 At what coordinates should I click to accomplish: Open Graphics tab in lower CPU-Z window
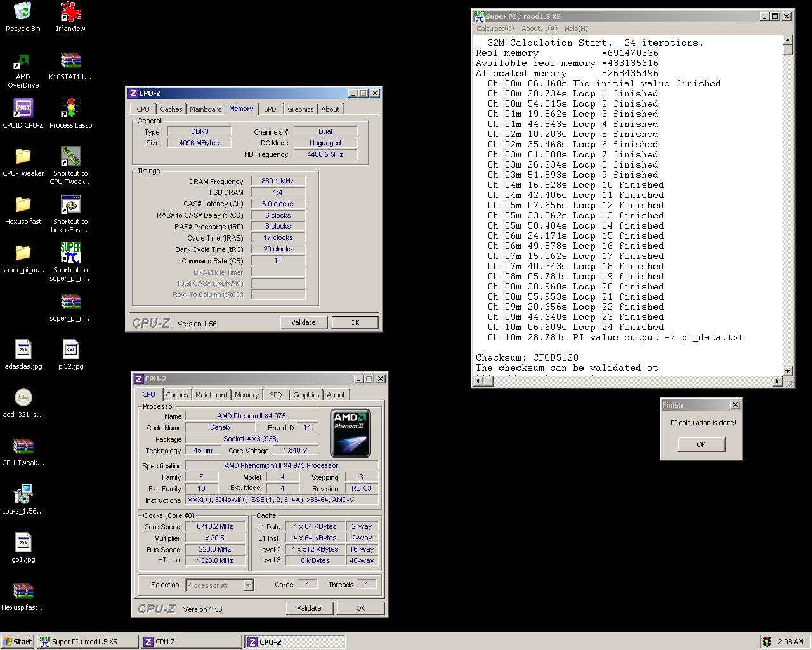click(x=306, y=395)
